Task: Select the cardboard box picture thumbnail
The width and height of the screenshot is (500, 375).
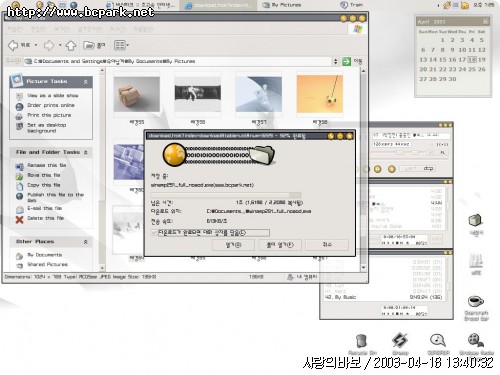Action: click(x=137, y=94)
